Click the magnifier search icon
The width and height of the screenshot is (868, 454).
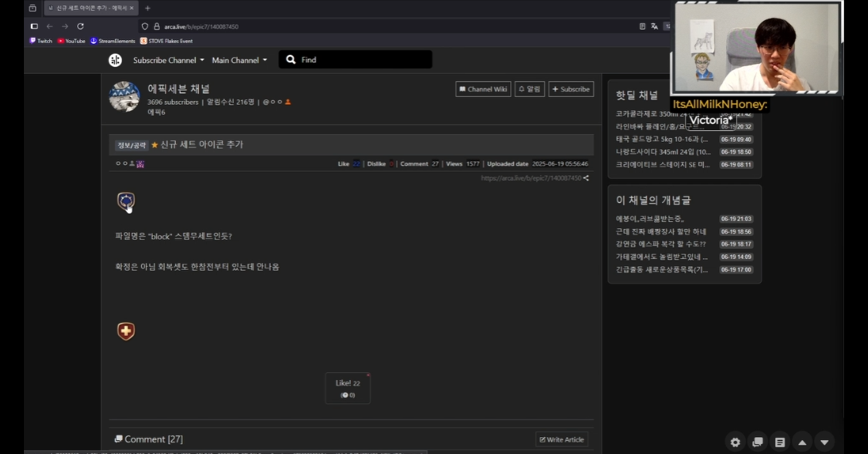pos(291,59)
